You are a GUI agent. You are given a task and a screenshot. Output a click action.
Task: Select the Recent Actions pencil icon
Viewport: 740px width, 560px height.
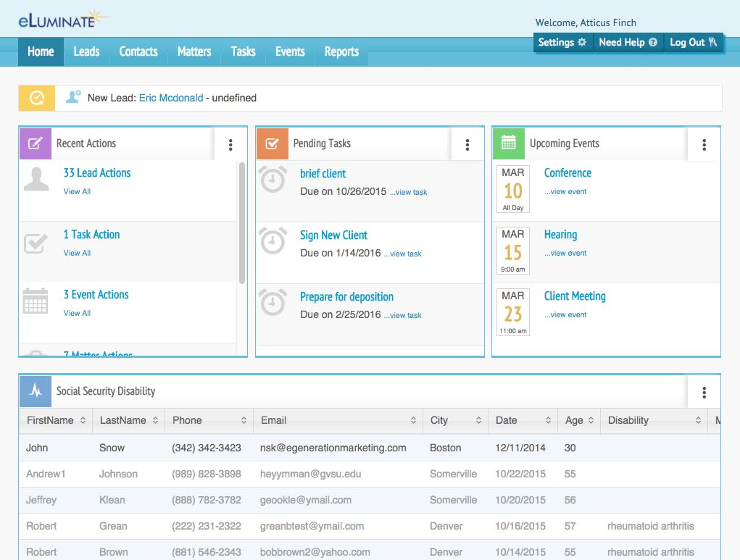[35, 143]
